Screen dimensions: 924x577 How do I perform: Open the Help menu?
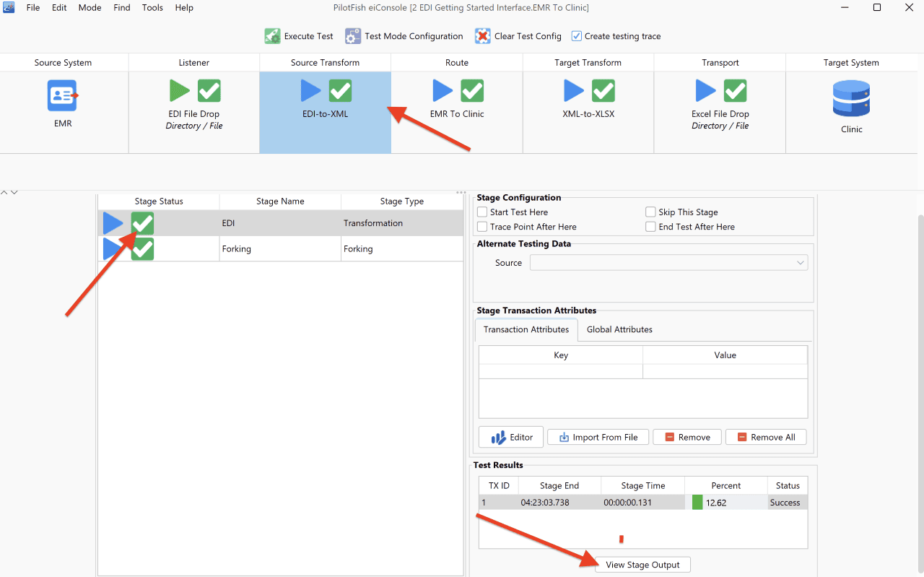(184, 7)
